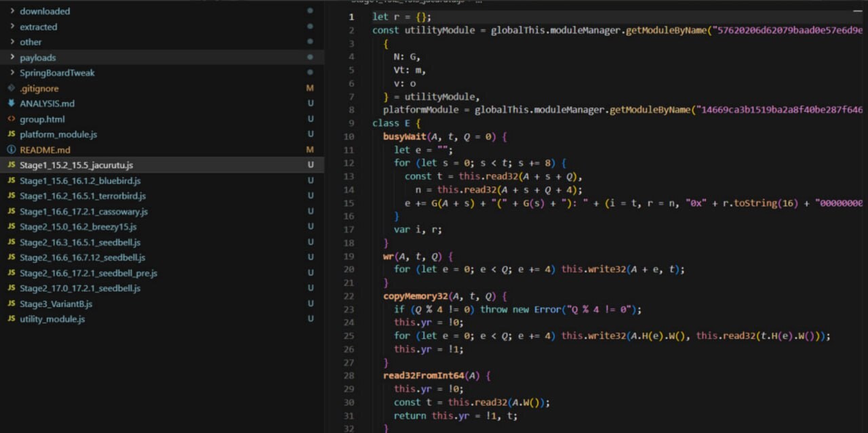The image size is (868, 433).
Task: Click the "class E {" declaration
Action: [x=396, y=123]
